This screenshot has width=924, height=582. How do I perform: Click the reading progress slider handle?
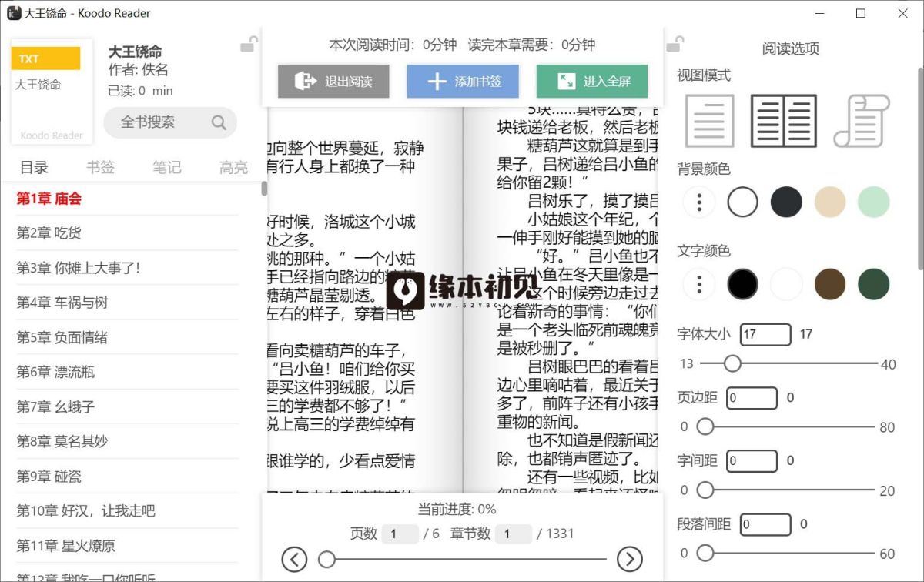327,560
